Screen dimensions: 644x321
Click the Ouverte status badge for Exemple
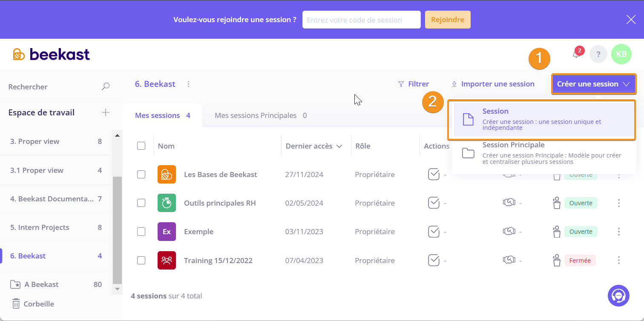click(581, 232)
